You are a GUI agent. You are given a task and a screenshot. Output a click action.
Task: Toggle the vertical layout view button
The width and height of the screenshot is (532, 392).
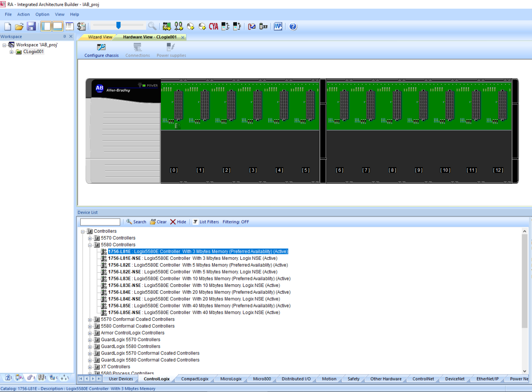tap(45, 26)
